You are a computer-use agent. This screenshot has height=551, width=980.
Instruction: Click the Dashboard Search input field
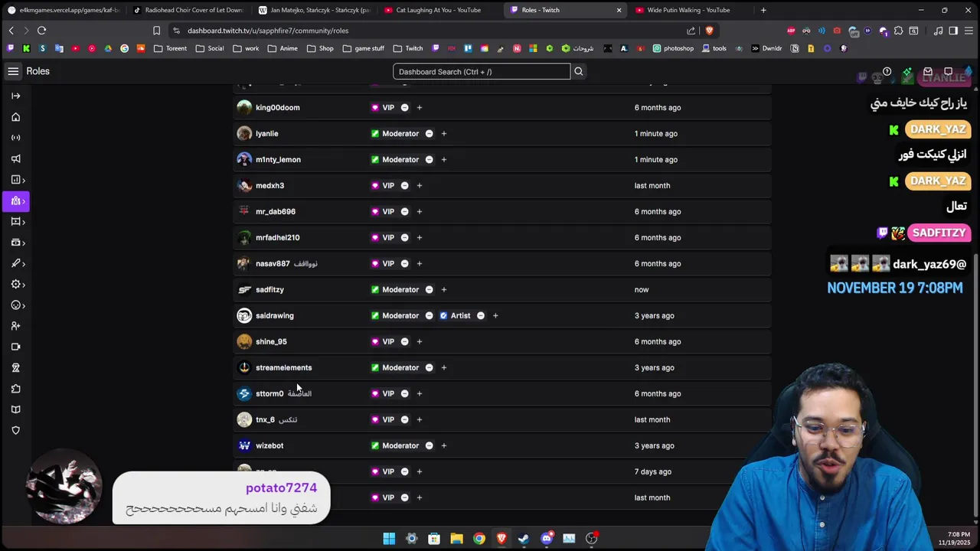tap(482, 71)
